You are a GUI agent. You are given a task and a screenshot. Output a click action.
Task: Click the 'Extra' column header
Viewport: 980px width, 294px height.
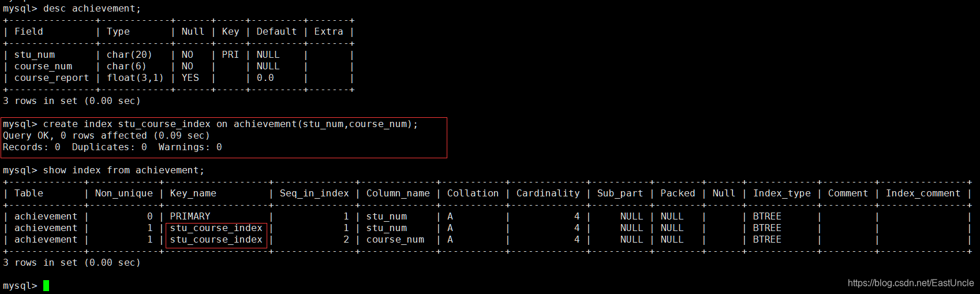[328, 32]
